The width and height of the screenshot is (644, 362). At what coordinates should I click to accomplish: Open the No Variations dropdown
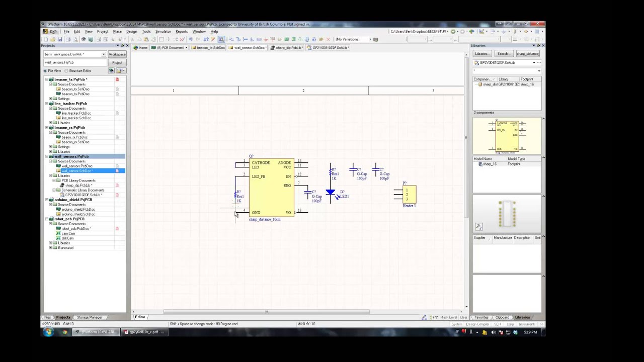(370, 39)
